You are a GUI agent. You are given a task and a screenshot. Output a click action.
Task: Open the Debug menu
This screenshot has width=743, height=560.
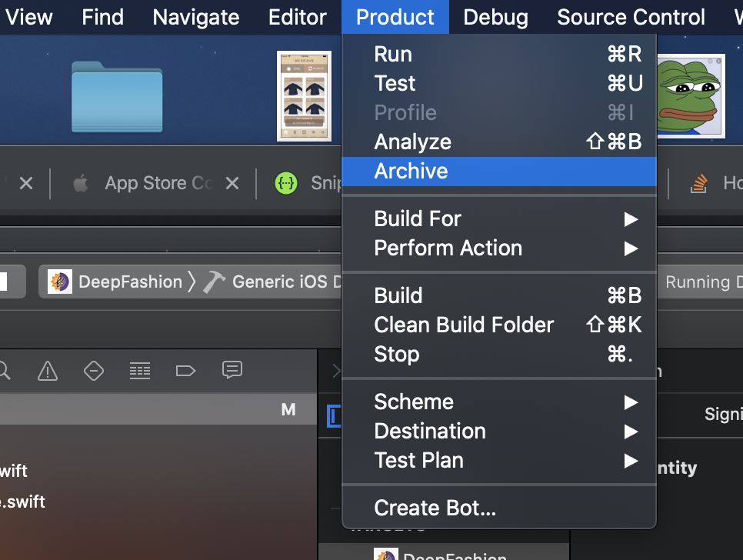(495, 17)
